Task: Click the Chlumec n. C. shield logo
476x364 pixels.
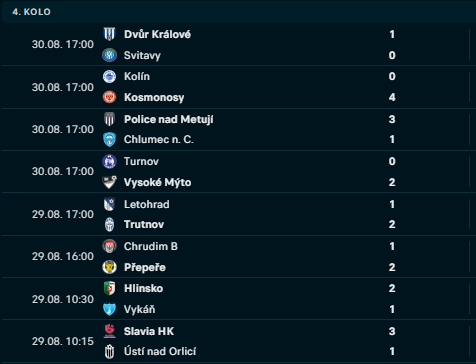Action: tap(109, 139)
